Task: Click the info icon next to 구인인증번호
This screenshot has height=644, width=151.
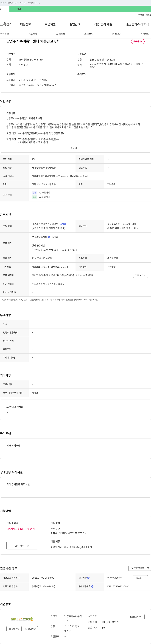Action: coord(92,586)
